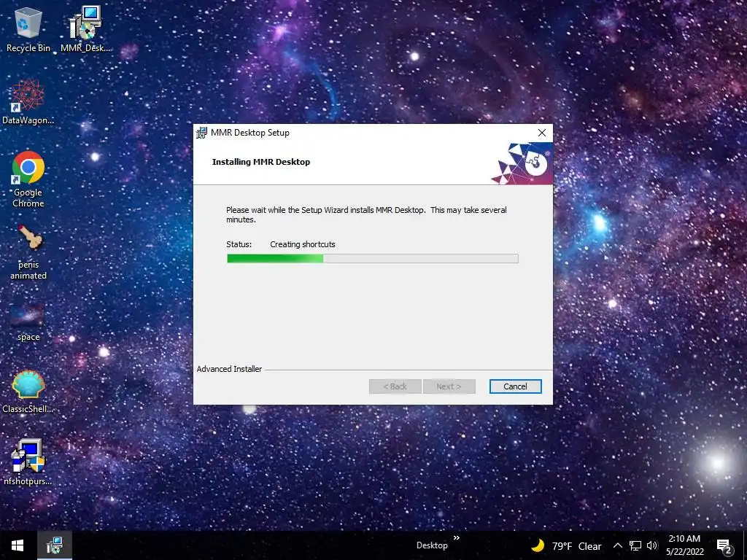The height and width of the screenshot is (560, 747).
Task: Click the setup icon in dialog title bar
Action: pyautogui.click(x=202, y=133)
